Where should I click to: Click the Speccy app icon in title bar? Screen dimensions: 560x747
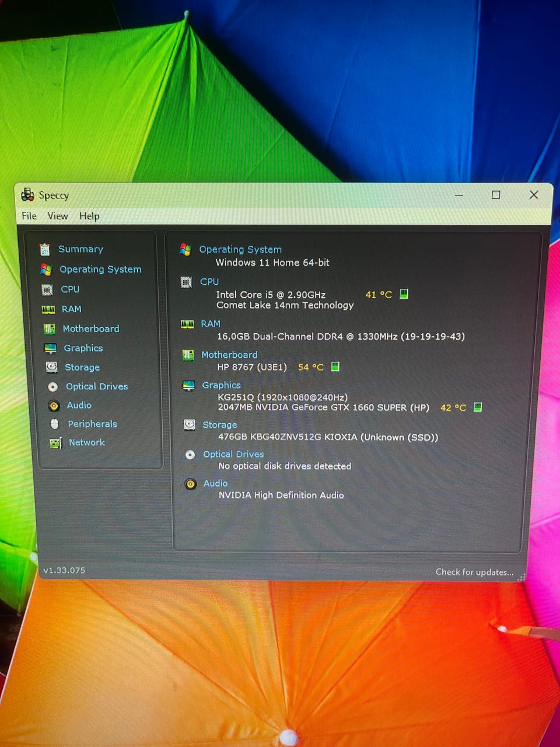click(x=27, y=194)
